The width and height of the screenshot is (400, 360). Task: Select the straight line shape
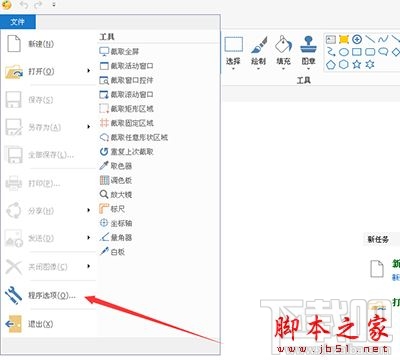point(370,39)
